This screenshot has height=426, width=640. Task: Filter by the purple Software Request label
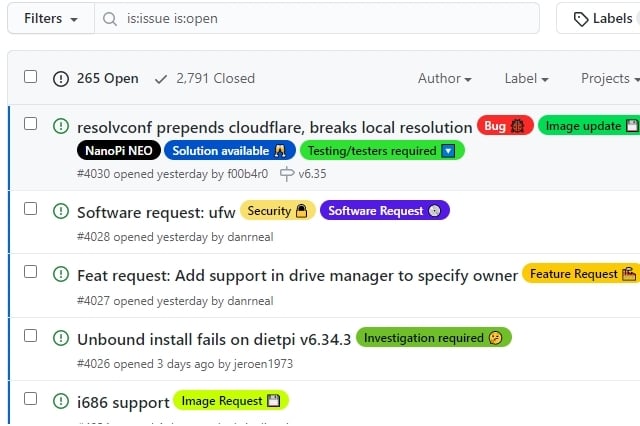(385, 211)
